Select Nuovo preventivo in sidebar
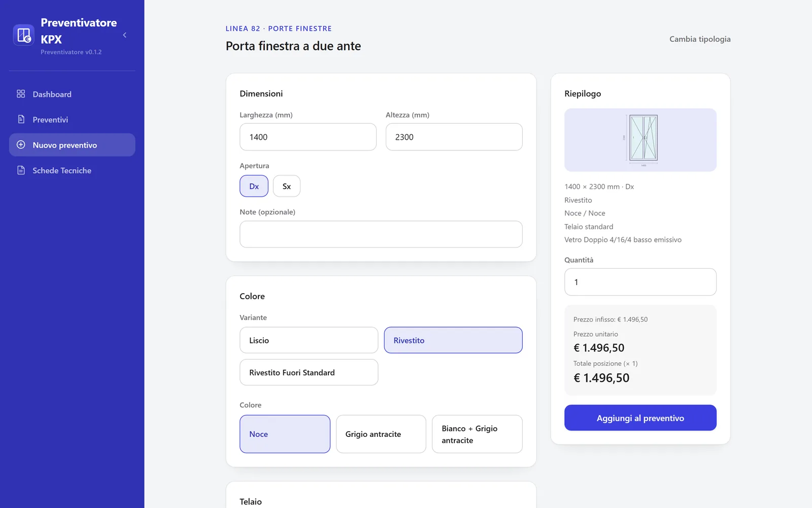 (72, 145)
